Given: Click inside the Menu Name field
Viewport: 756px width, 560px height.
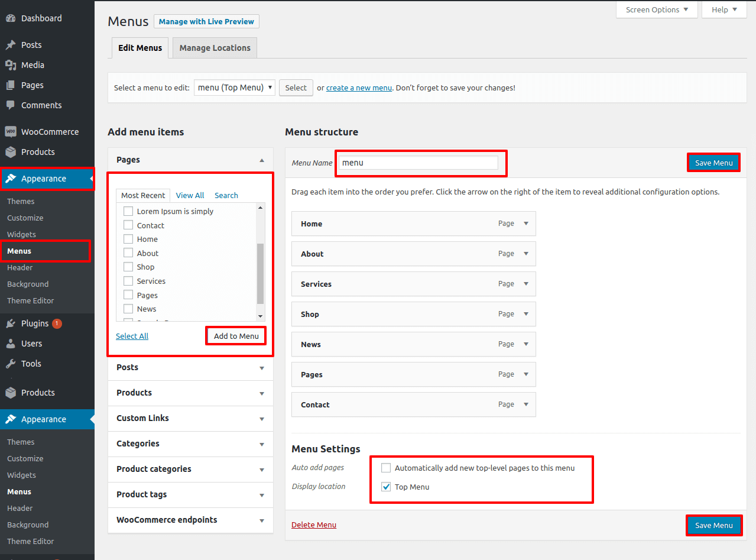Looking at the screenshot, I should (x=420, y=163).
